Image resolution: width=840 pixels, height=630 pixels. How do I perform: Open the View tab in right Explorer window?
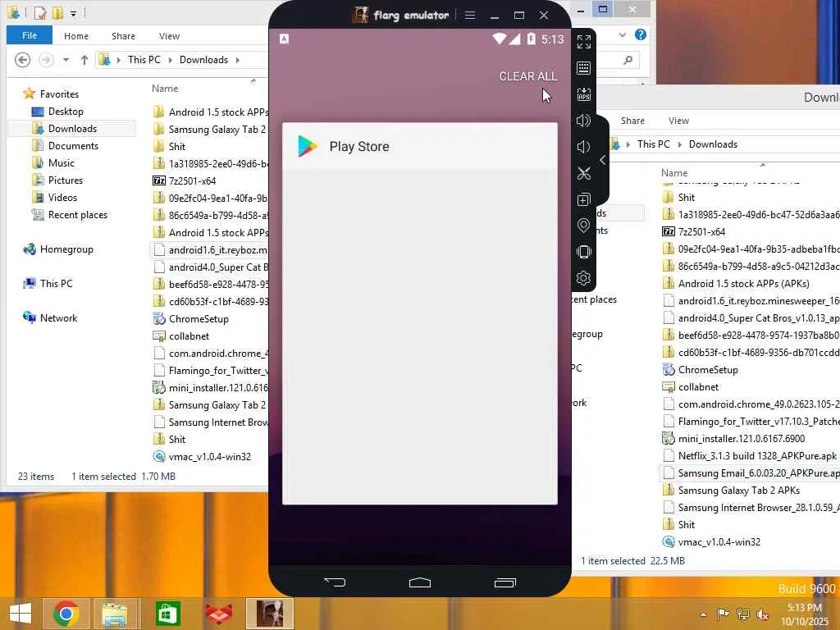tap(678, 121)
